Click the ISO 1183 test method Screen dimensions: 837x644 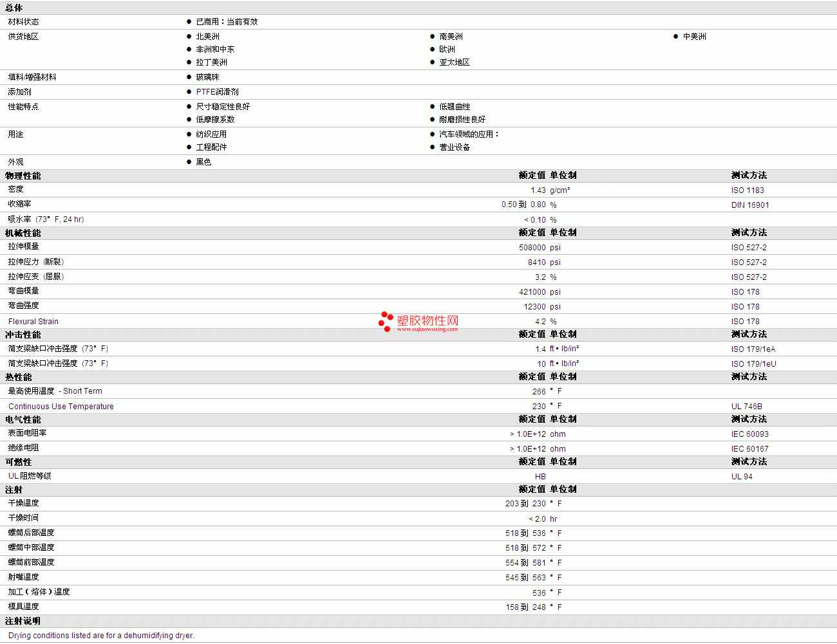748,190
